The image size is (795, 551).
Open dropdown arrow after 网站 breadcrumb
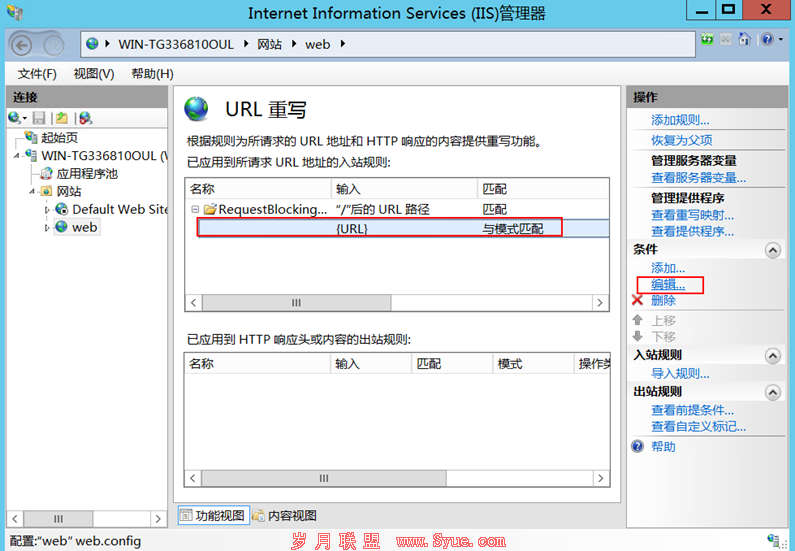coord(294,44)
